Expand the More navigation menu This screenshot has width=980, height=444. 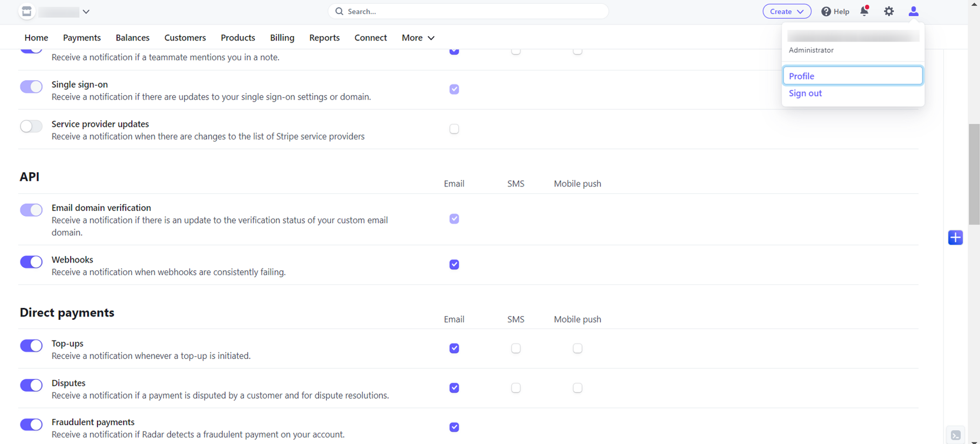[x=418, y=38]
